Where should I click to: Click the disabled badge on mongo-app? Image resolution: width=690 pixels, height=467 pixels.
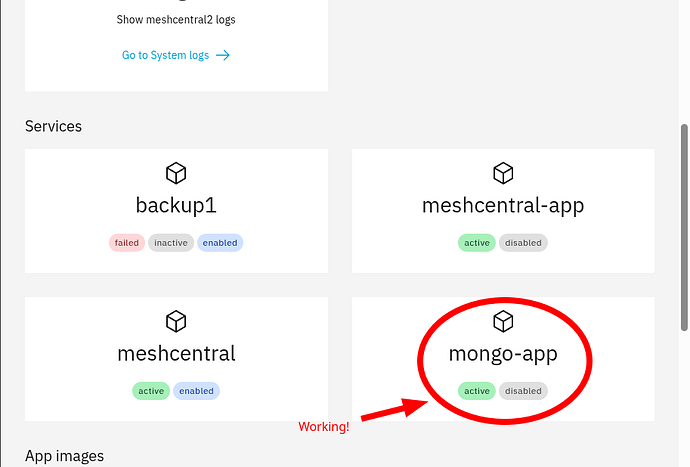523,391
